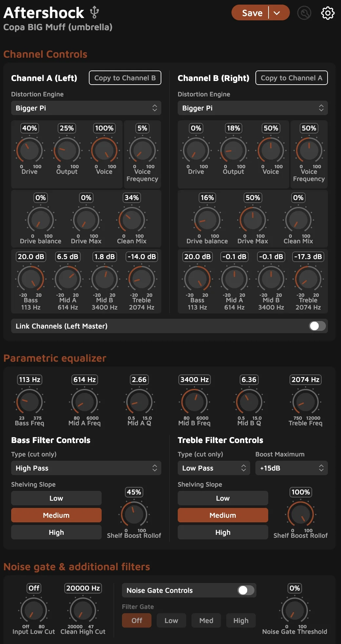Select High treble shelving slope
This screenshot has height=644, width=341.
pos(223,532)
